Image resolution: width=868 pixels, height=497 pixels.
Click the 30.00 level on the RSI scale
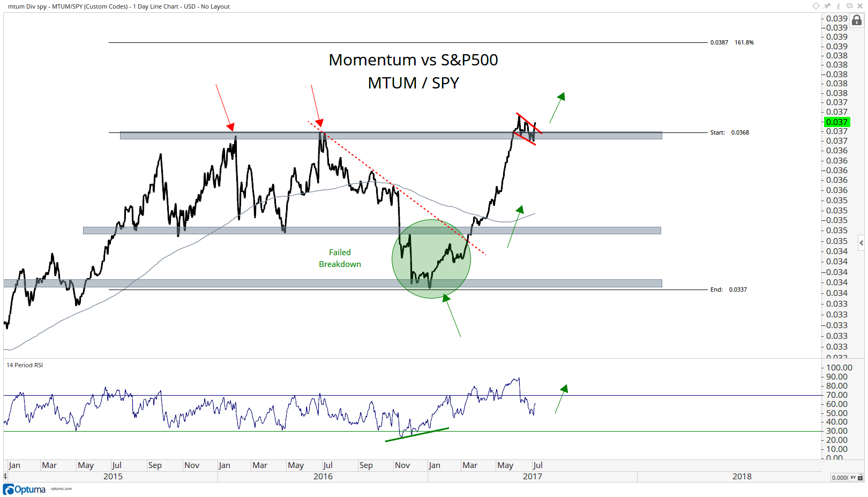pyautogui.click(x=837, y=431)
